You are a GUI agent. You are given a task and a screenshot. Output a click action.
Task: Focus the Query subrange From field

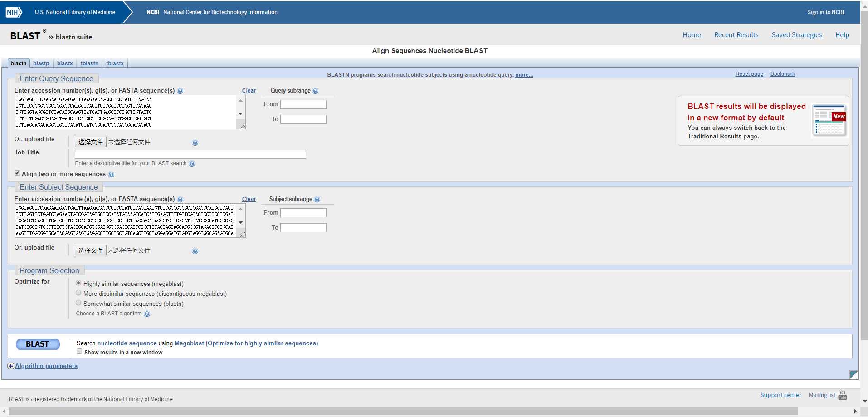point(303,104)
